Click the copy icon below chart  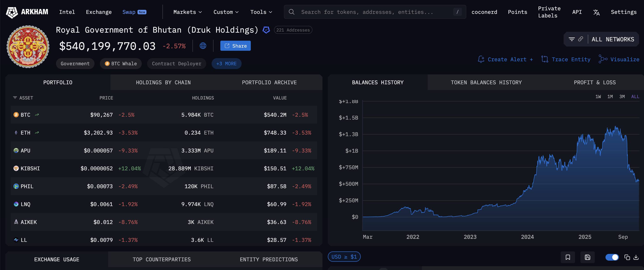tap(627, 257)
